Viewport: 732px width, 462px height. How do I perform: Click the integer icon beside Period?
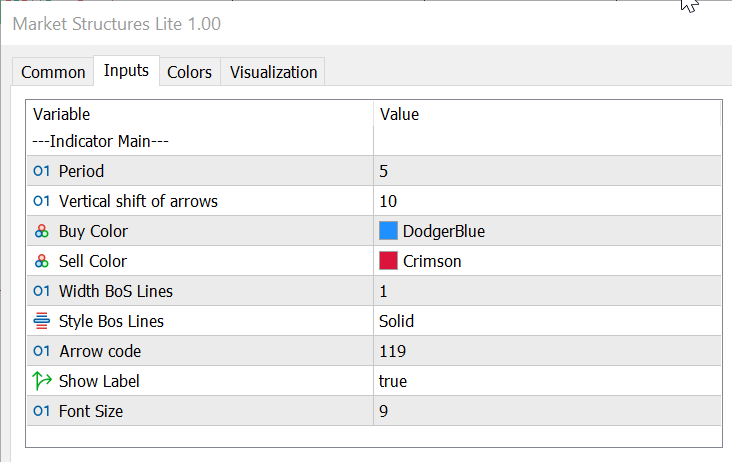[x=42, y=171]
